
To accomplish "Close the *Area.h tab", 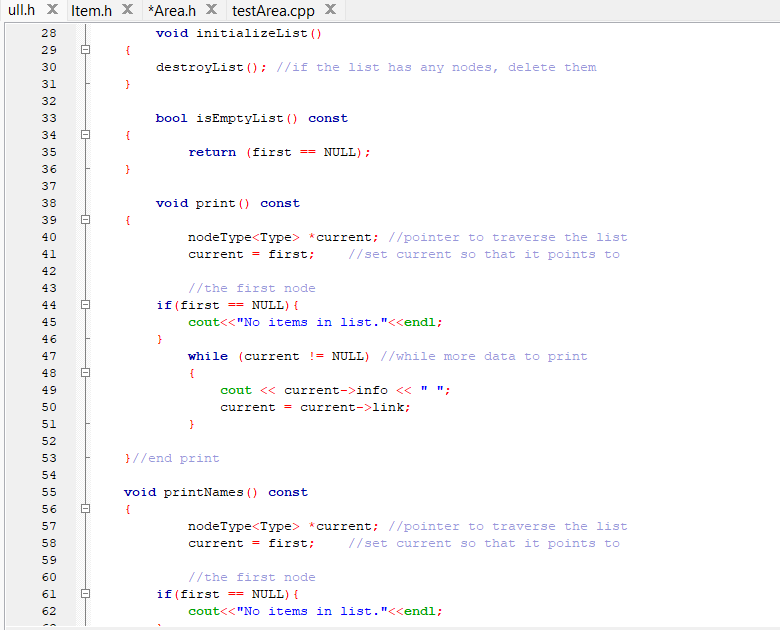I will (x=211, y=9).
